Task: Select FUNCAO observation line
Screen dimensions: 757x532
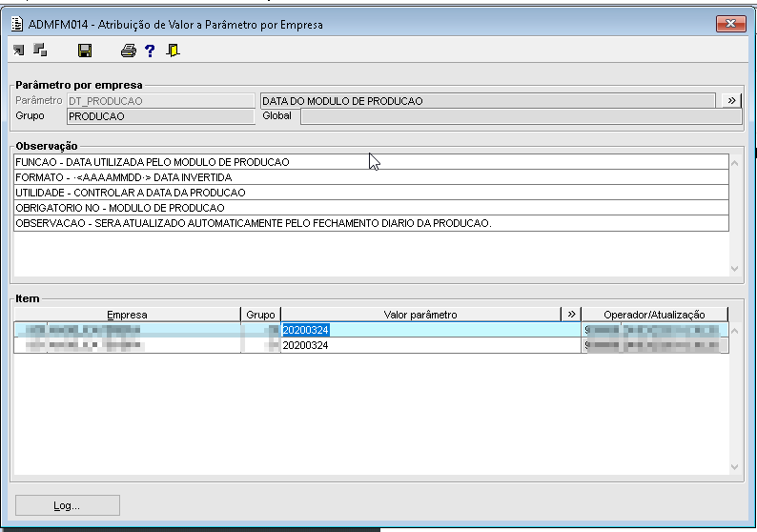Action: tap(371, 162)
